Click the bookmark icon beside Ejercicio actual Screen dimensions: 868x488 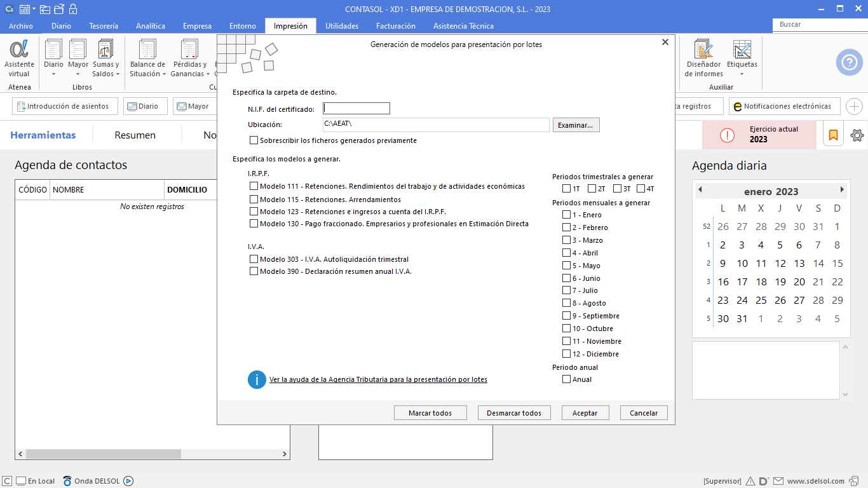[833, 135]
